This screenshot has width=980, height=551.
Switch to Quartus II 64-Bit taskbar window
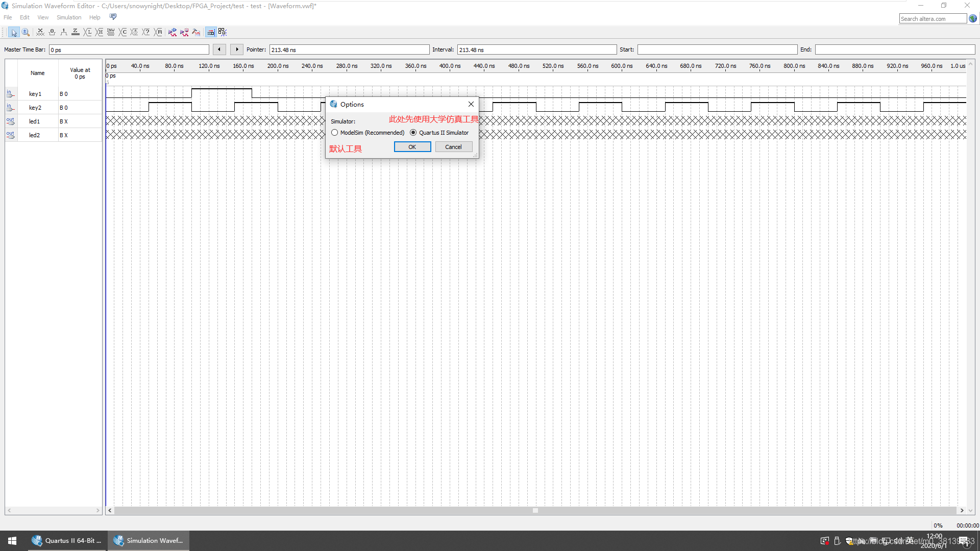coord(67,541)
